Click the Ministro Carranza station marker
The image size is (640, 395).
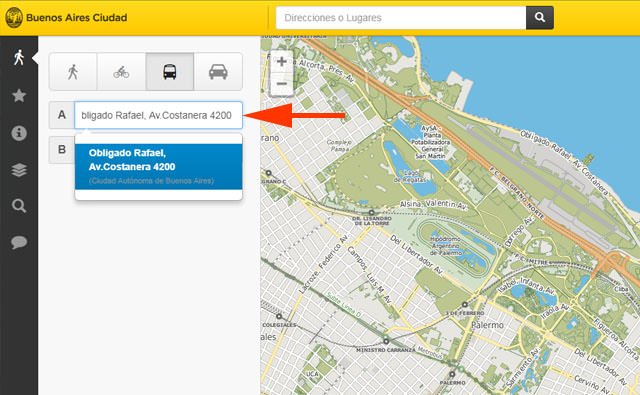coord(386,341)
